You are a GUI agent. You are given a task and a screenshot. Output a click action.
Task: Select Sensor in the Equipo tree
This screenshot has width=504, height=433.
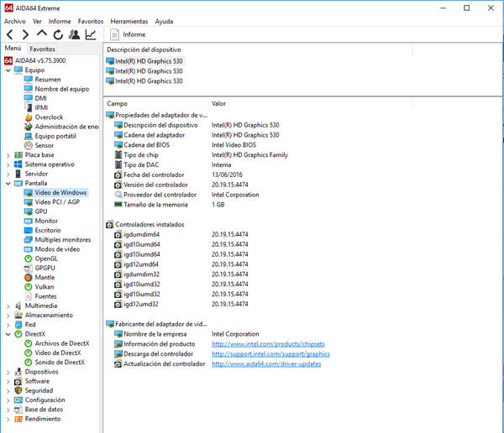click(x=44, y=145)
